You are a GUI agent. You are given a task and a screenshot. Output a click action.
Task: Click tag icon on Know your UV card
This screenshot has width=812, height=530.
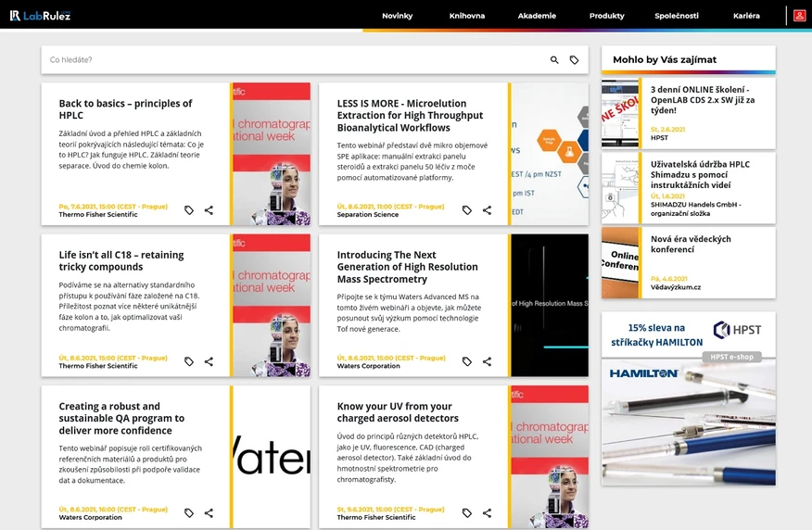pos(467,513)
